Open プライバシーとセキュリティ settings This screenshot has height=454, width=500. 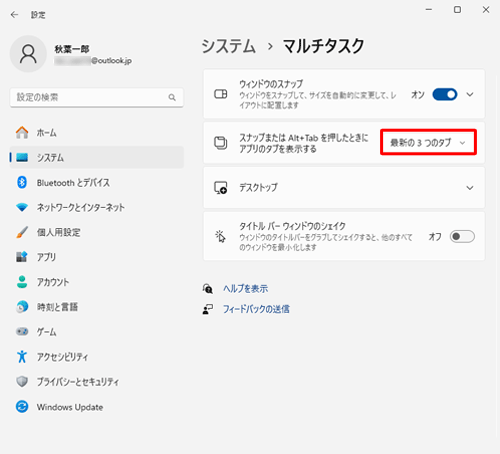[97, 382]
